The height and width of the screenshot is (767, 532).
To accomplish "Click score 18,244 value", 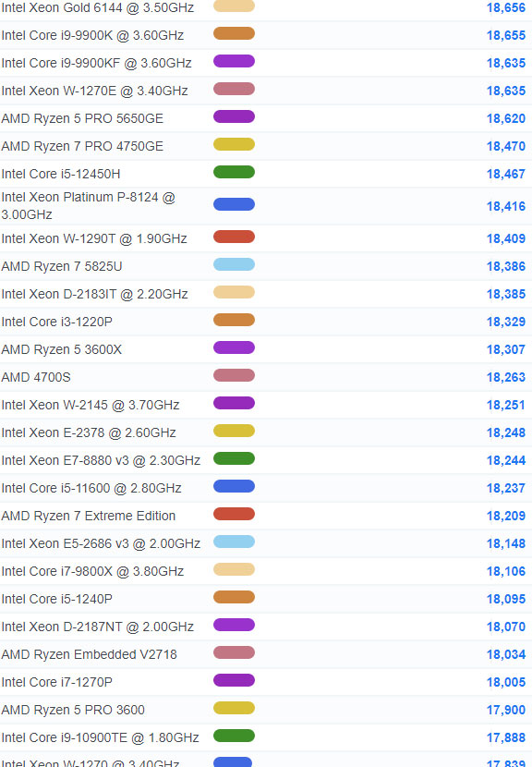I will pyautogui.click(x=506, y=460).
